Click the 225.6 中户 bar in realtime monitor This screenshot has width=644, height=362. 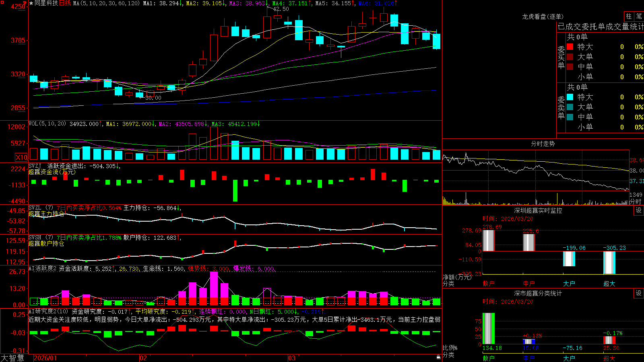pos(528,243)
